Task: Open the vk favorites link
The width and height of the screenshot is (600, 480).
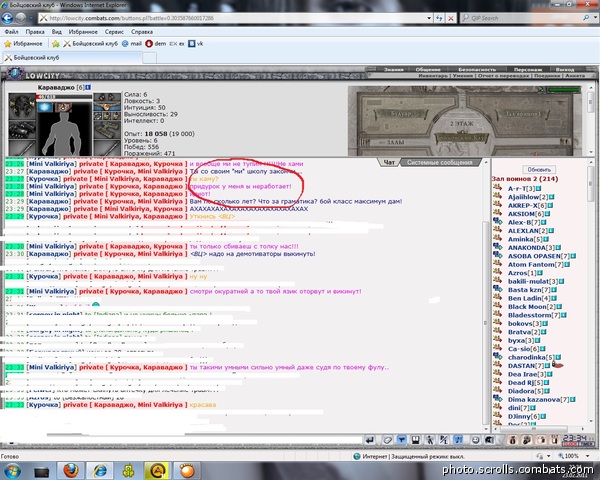Action: point(196,44)
